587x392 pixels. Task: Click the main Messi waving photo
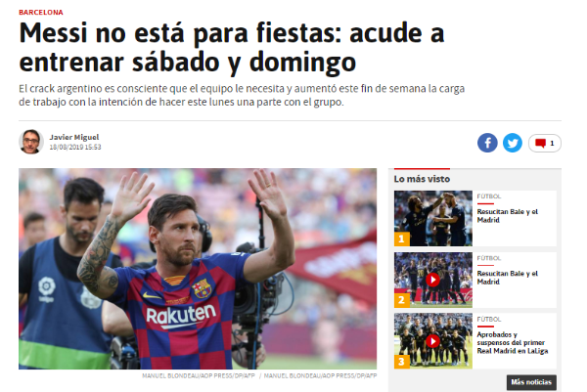click(198, 269)
